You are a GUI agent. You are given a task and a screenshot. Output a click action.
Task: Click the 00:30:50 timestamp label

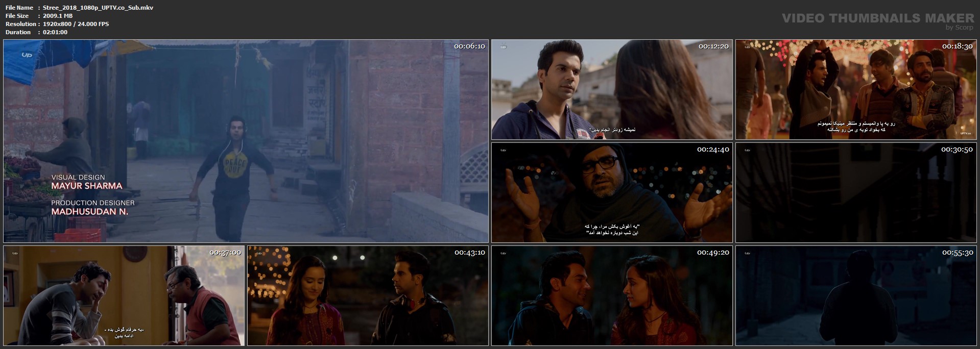pos(958,149)
